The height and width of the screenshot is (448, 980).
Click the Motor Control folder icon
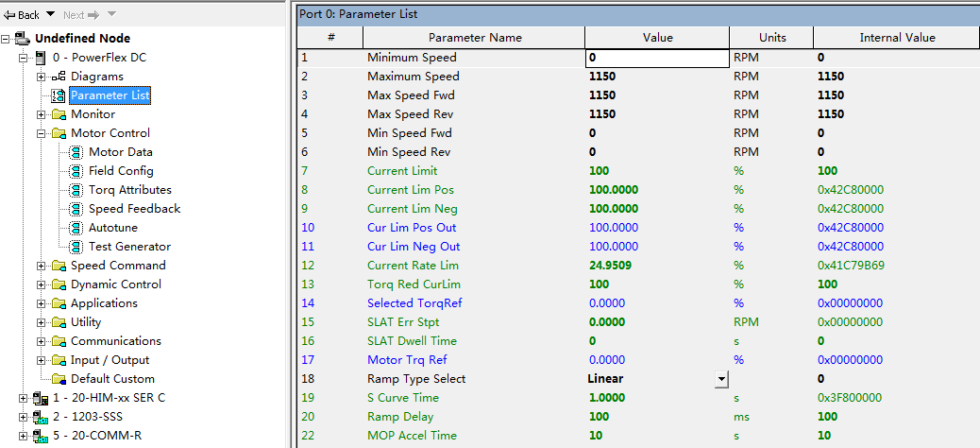click(x=59, y=133)
